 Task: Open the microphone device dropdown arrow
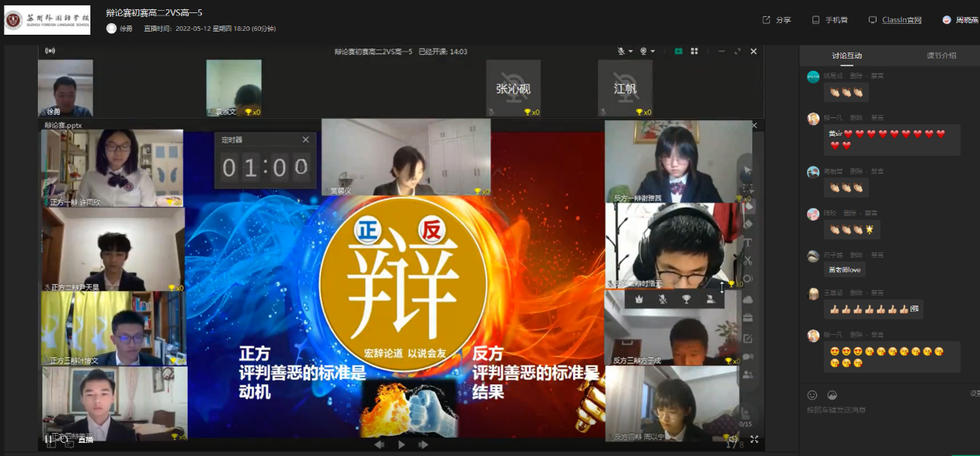coord(631,51)
